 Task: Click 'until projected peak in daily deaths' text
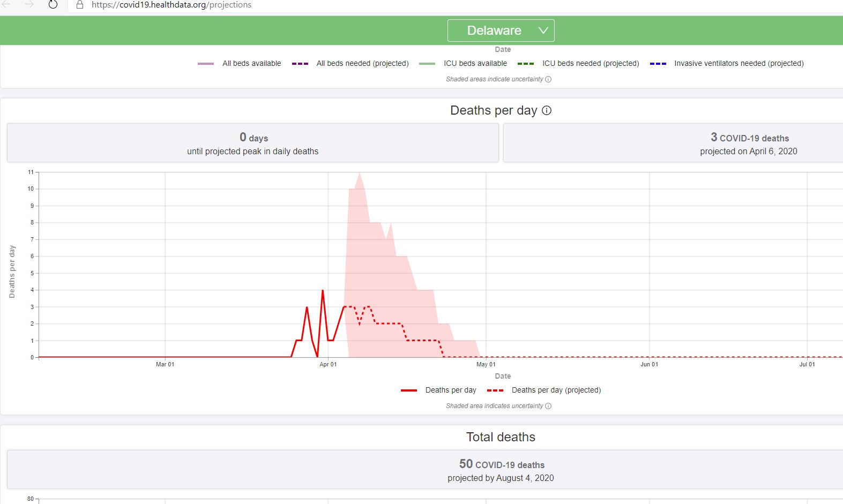point(253,152)
